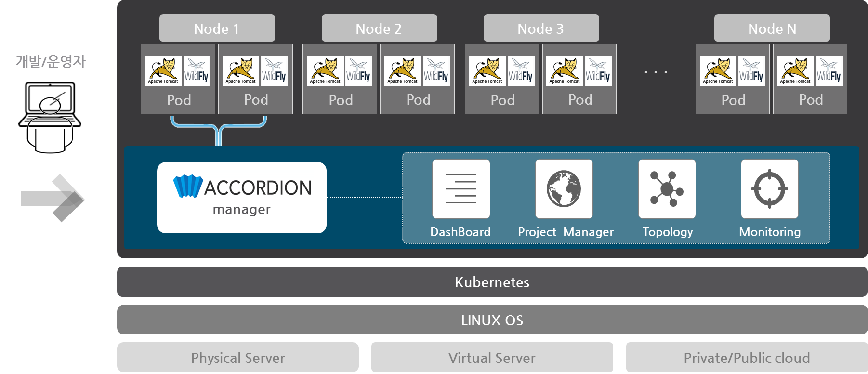The width and height of the screenshot is (868, 374).
Task: Click the LINUX OS layer bar
Action: 492,320
